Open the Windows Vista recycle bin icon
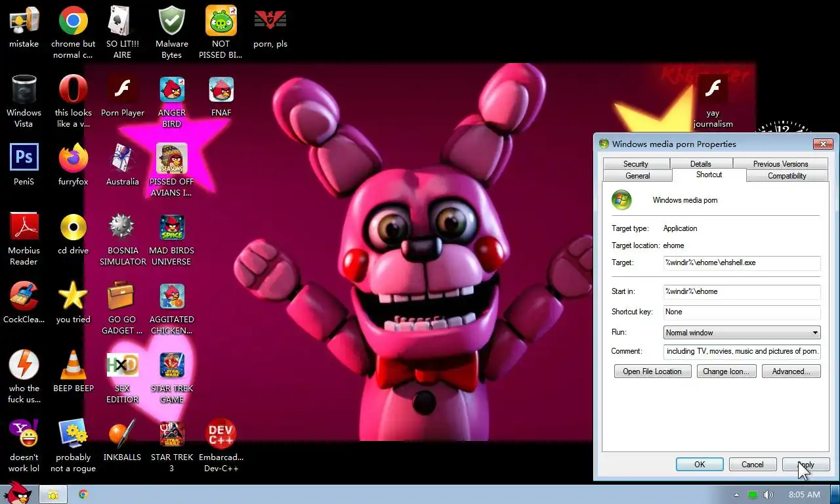 [x=24, y=100]
